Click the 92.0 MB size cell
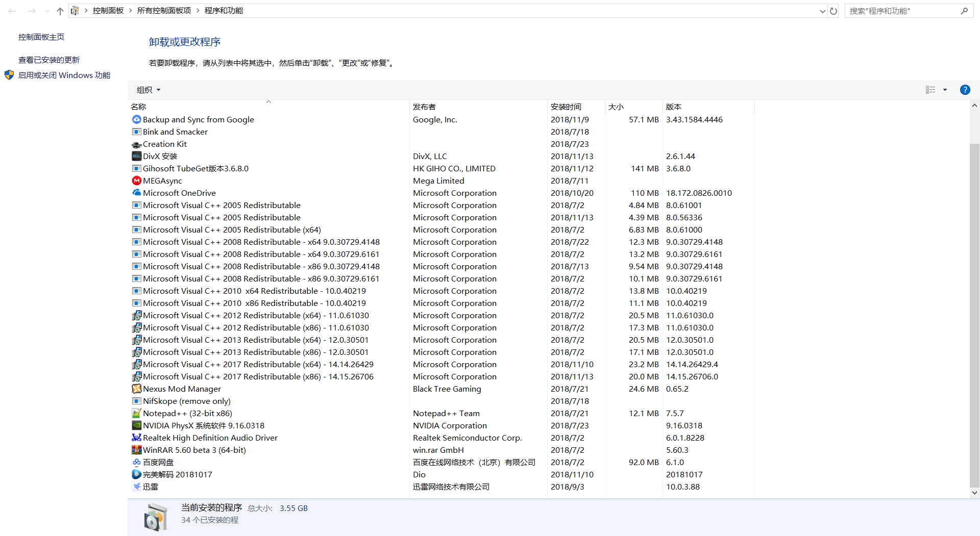This screenshot has width=980, height=536. click(x=644, y=462)
